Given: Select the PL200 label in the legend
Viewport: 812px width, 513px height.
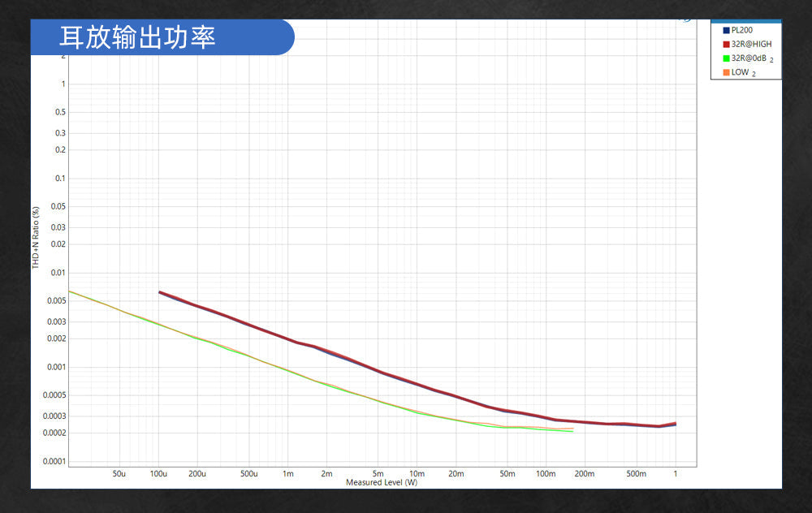Looking at the screenshot, I should pos(742,31).
